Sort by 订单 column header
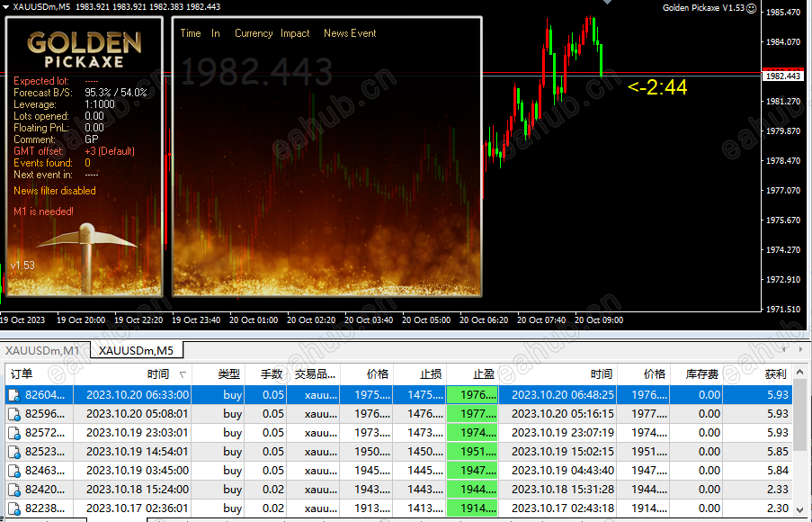The height and width of the screenshot is (522, 812). (x=40, y=374)
